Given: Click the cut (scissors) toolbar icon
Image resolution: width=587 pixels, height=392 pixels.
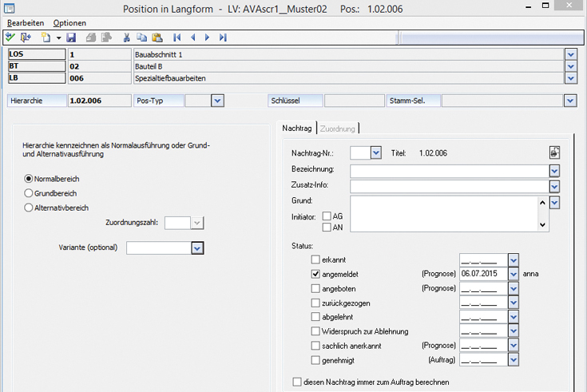Looking at the screenshot, I should coord(126,38).
